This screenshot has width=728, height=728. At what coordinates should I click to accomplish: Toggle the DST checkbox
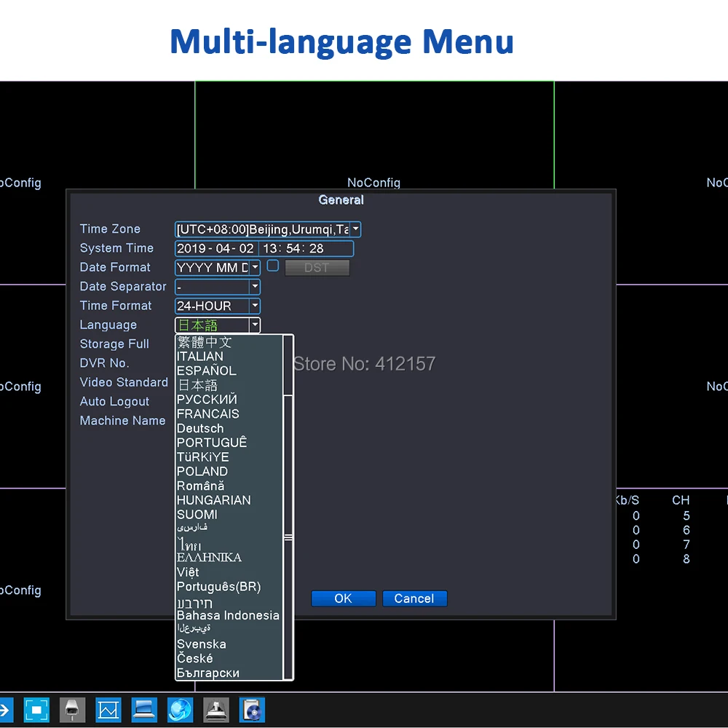click(x=273, y=266)
